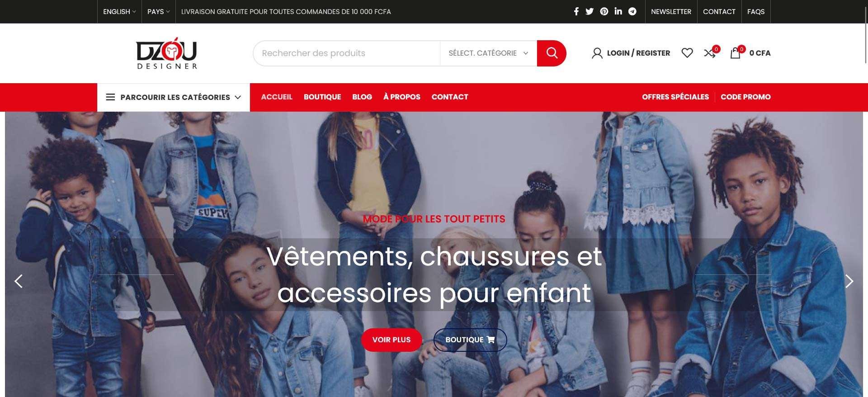This screenshot has width=868, height=397.
Task: Open the OFFRES SPÉCIALES link
Action: (675, 97)
